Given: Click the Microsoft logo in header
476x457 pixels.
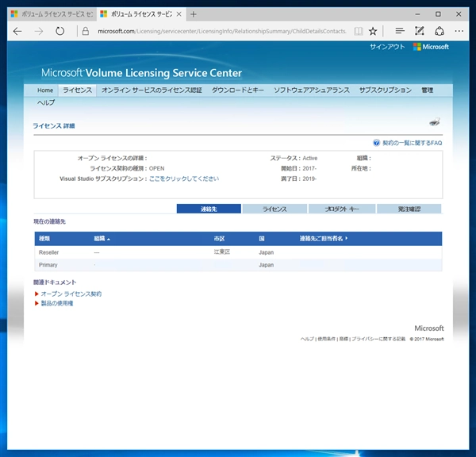Looking at the screenshot, I should 431,47.
